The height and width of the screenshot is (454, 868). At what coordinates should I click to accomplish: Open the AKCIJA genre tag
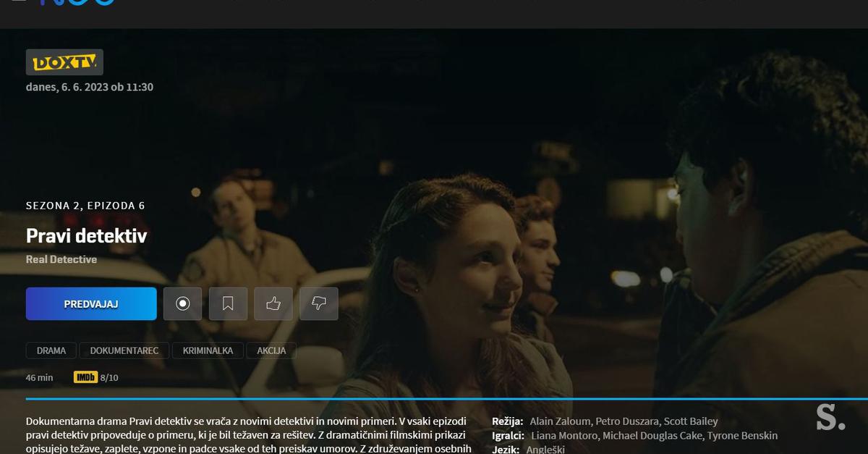271,350
